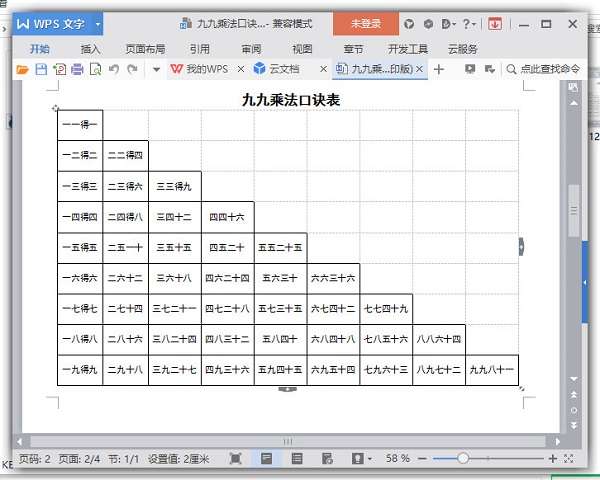
Task: Switch to outline view mode
Action: coord(297,458)
